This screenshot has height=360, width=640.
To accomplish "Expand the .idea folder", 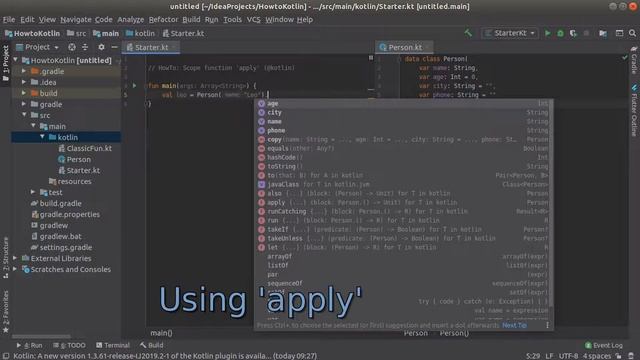I will pyautogui.click(x=24, y=82).
